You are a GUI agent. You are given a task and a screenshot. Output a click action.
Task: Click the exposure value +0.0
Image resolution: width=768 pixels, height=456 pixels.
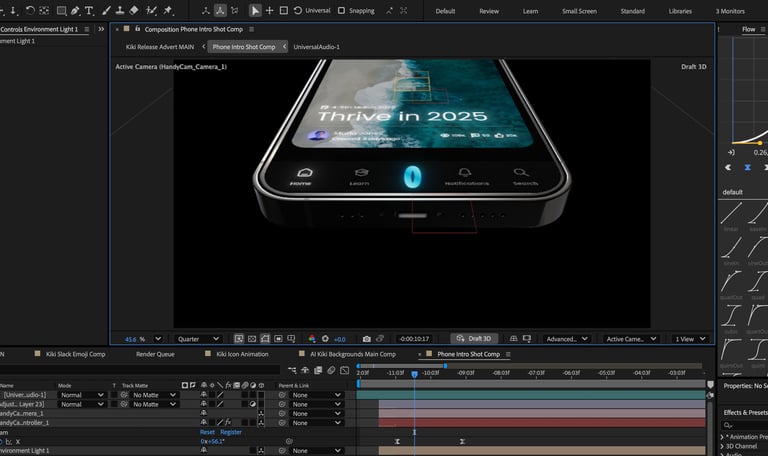(x=339, y=339)
